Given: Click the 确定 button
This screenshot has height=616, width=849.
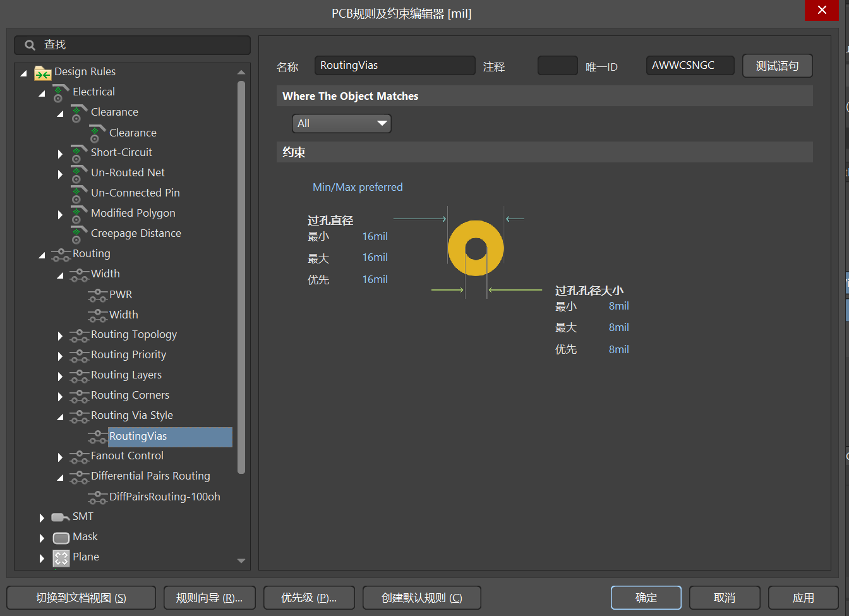Looking at the screenshot, I should click(646, 598).
